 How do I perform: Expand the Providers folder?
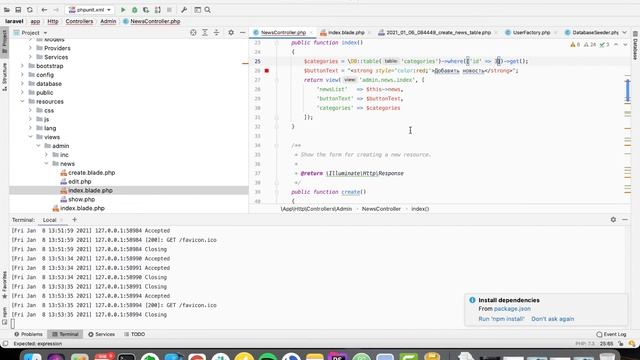[30, 48]
